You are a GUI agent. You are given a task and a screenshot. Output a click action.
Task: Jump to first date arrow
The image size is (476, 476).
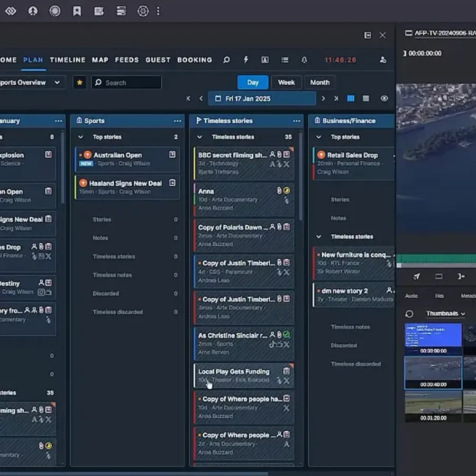pos(188,98)
